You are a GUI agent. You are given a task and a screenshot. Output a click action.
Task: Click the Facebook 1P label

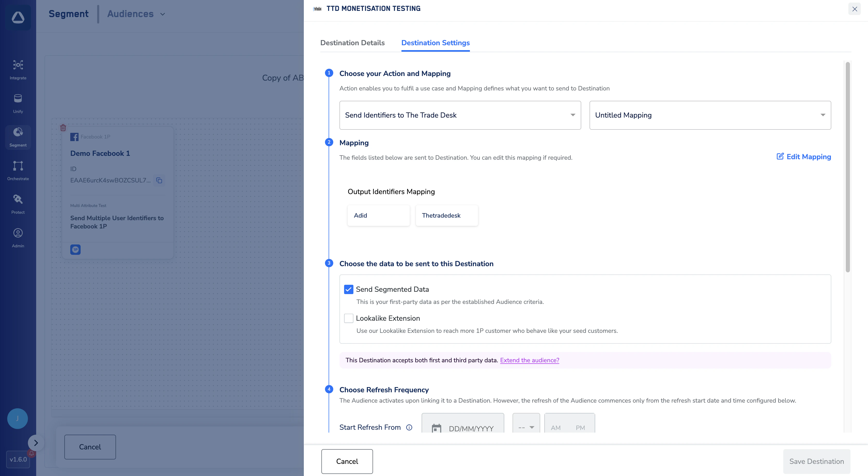click(x=95, y=136)
